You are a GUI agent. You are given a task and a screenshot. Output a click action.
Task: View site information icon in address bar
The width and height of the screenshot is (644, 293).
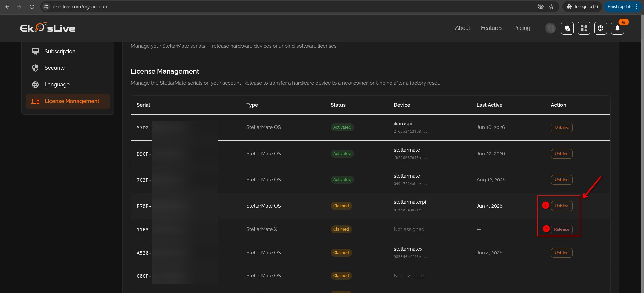pyautogui.click(x=46, y=7)
